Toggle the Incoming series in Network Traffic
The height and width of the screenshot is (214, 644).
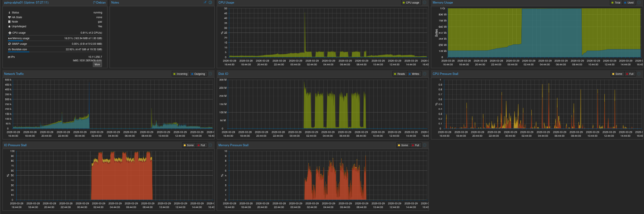[180, 74]
